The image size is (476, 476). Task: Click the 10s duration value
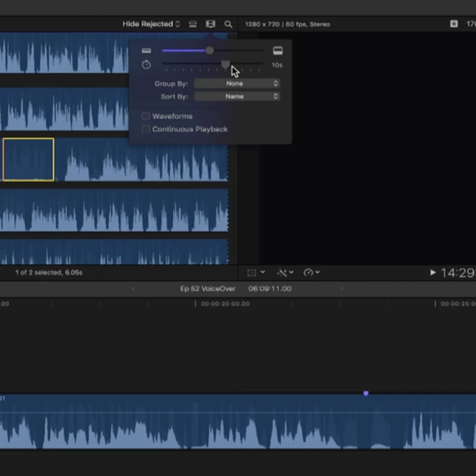pos(277,65)
